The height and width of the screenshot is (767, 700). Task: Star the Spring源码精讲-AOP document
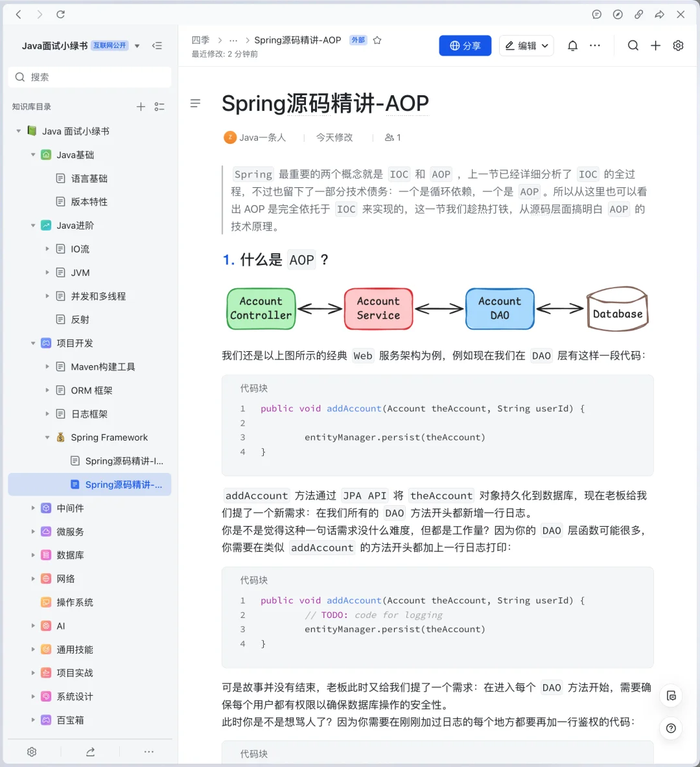(x=377, y=40)
